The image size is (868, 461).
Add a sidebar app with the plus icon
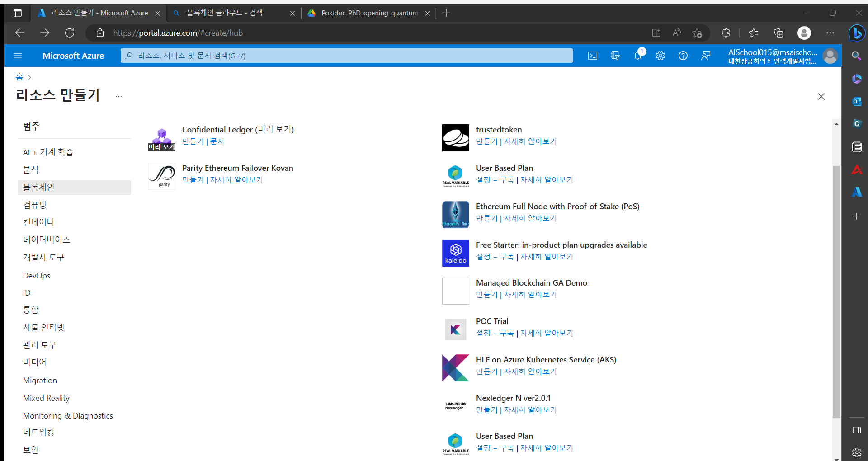point(857,216)
